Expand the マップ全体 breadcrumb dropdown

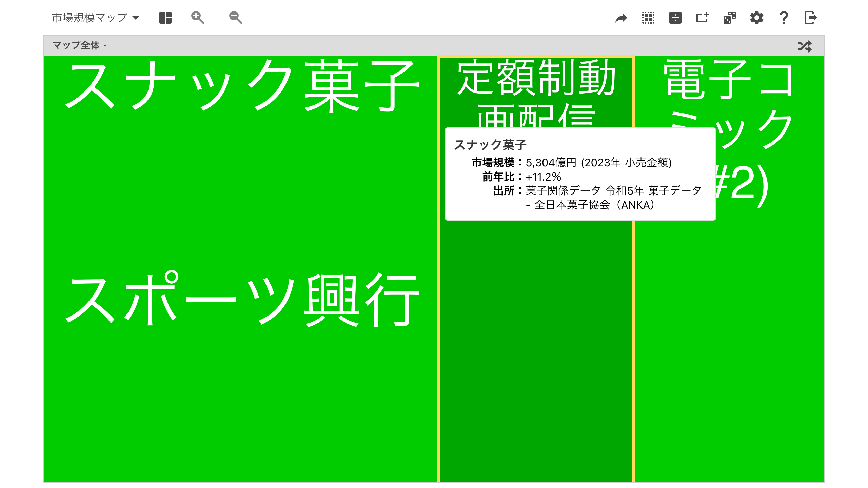pyautogui.click(x=80, y=45)
